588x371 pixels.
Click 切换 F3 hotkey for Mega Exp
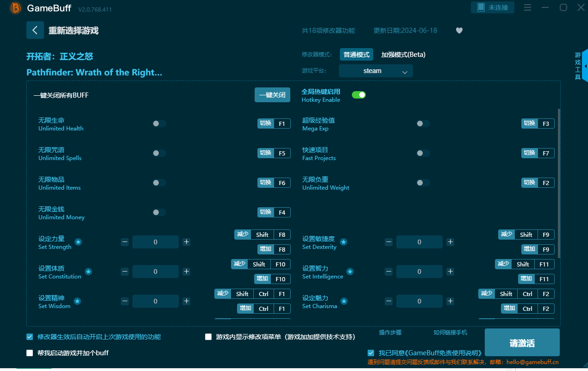[x=538, y=124]
